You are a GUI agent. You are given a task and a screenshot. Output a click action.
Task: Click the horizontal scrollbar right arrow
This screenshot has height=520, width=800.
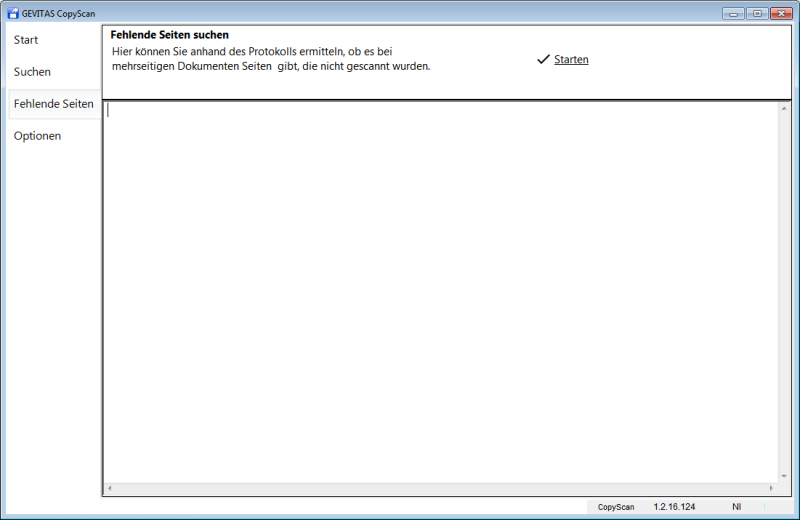coord(771,489)
